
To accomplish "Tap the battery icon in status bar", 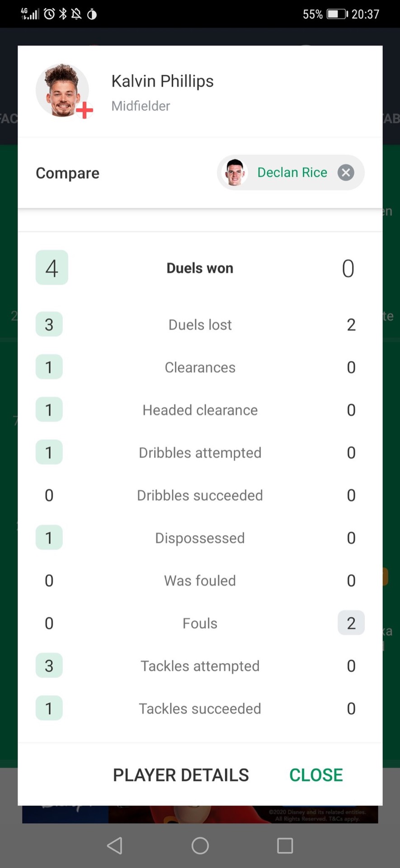I will coord(337,14).
